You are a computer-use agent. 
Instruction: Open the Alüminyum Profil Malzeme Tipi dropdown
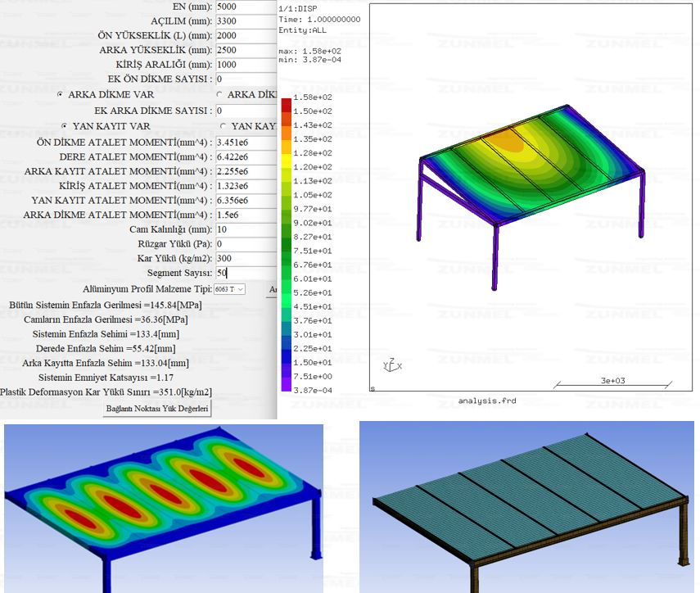[229, 289]
